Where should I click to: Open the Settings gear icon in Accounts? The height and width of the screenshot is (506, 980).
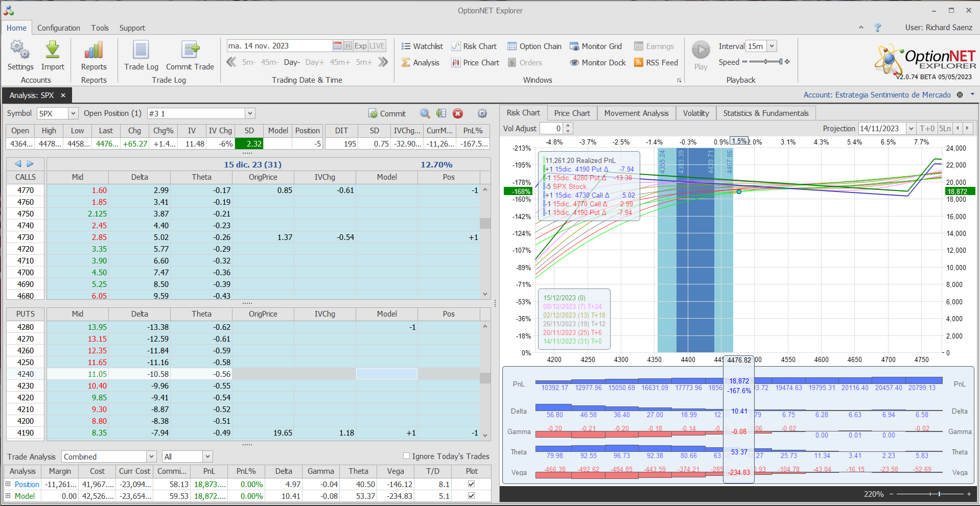(20, 50)
